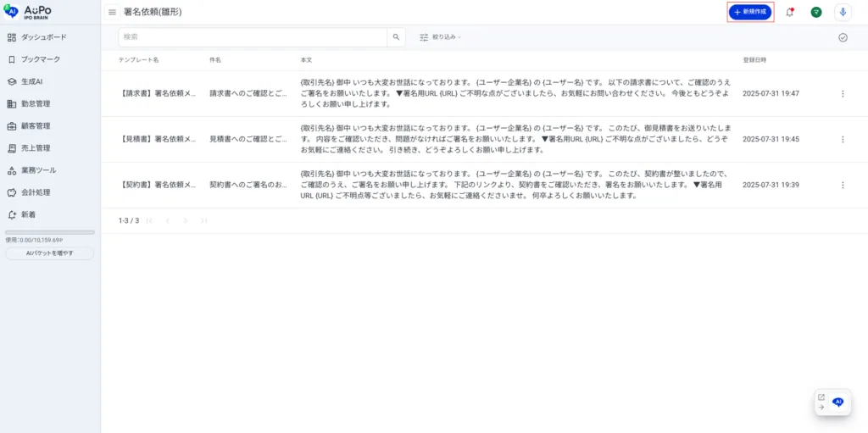Click the テンプレート名 column header
This screenshot has height=433, width=868.
(x=138, y=60)
